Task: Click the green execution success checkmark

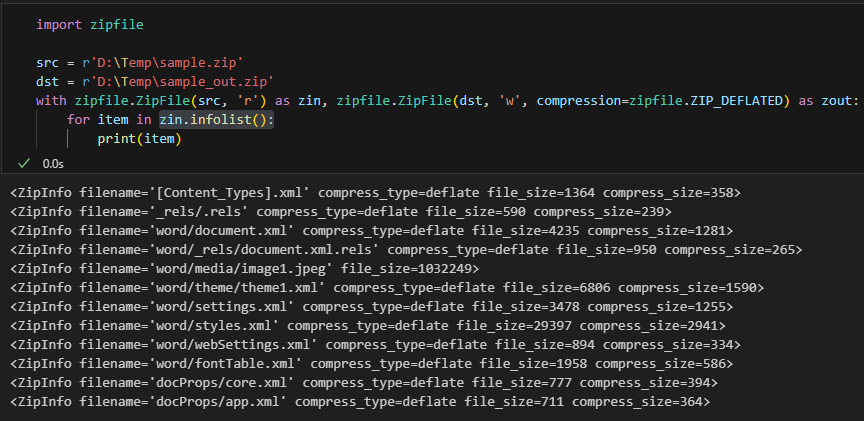Action: (x=24, y=163)
